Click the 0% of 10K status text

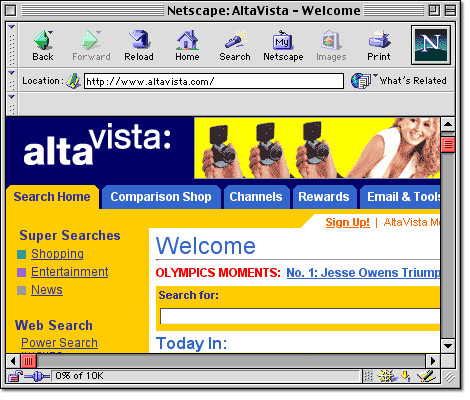(79, 376)
